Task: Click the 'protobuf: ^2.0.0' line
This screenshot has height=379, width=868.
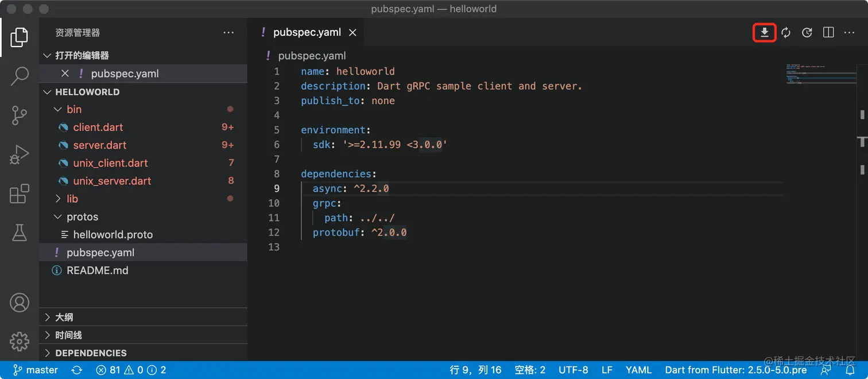Action: coord(359,233)
